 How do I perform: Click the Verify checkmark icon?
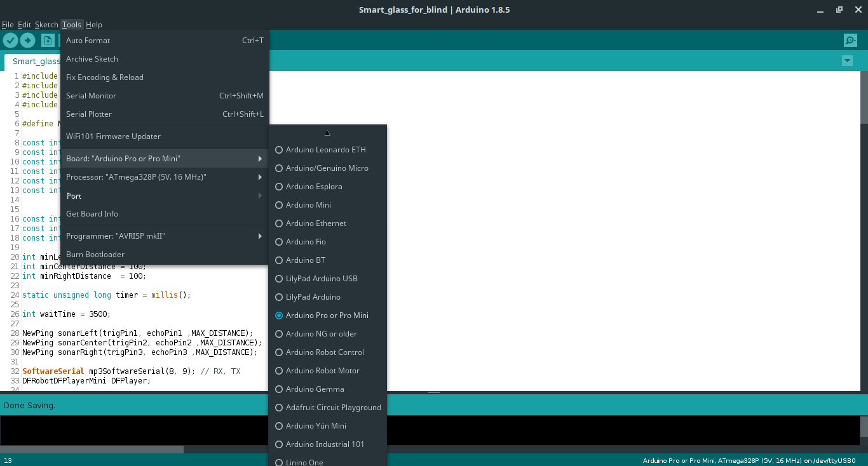[x=11, y=40]
